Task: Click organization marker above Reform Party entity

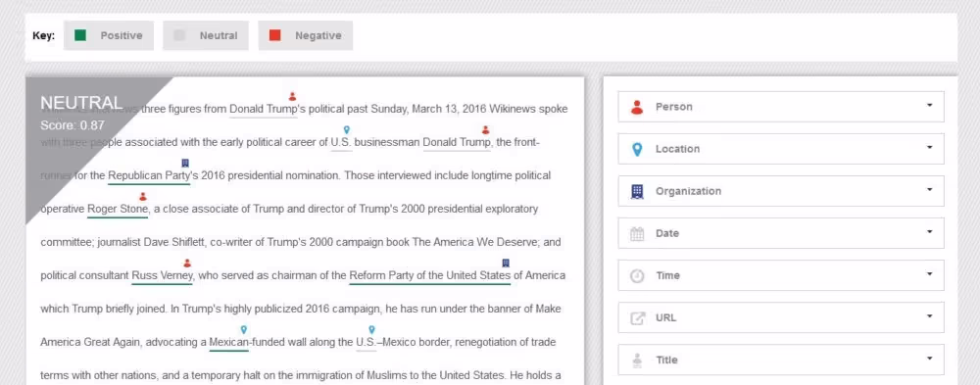Action: click(x=507, y=264)
